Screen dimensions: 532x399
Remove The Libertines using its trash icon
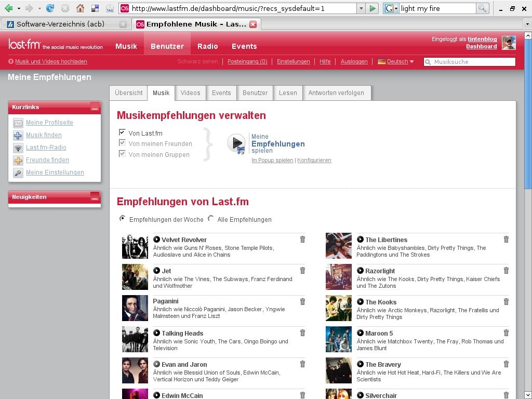[506, 239]
